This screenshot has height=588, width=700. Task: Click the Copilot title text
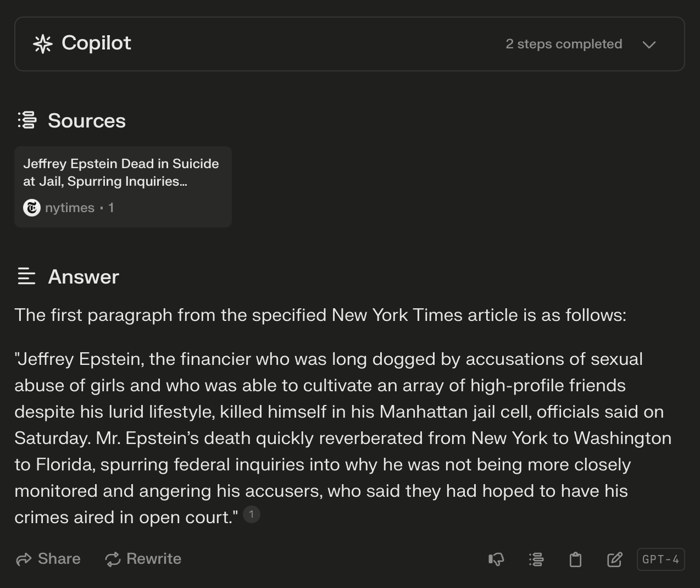(96, 43)
